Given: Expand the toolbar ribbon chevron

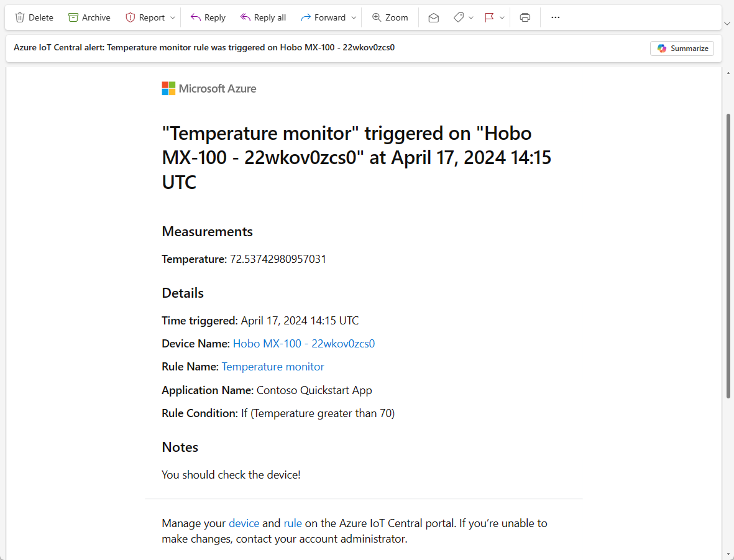Looking at the screenshot, I should [x=727, y=23].
